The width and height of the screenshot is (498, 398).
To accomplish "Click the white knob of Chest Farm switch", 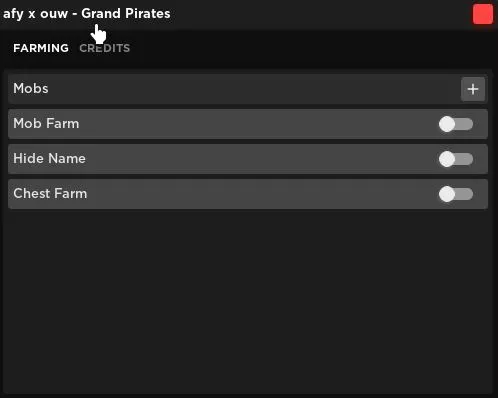I will (x=447, y=194).
